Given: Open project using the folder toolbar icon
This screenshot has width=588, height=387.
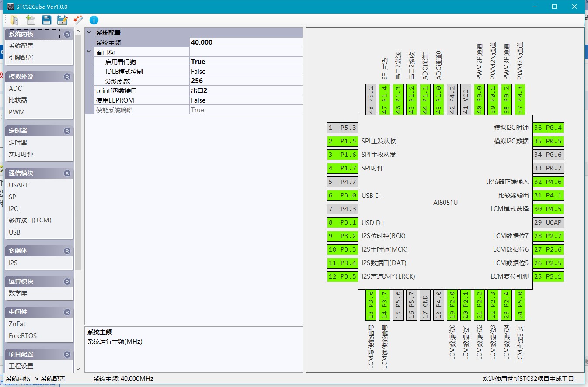Looking at the screenshot, I should [x=14, y=20].
